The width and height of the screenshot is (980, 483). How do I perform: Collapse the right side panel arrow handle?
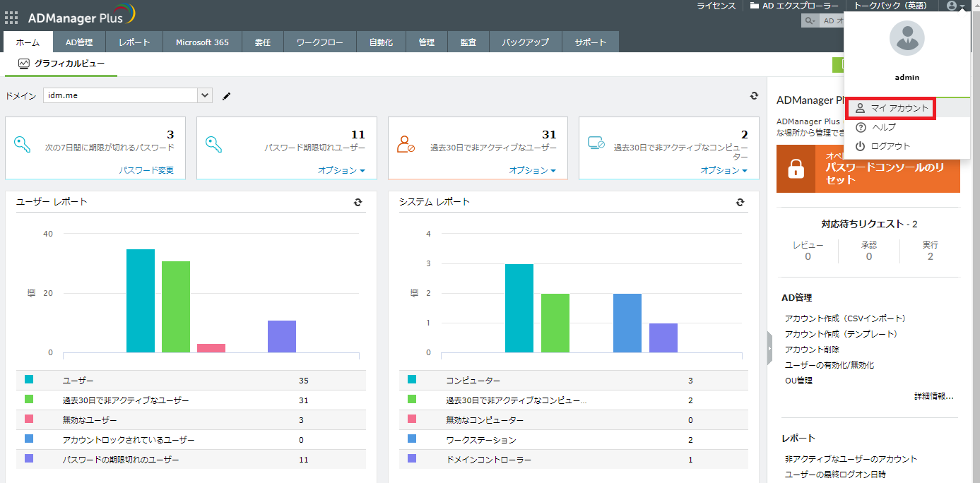coord(769,350)
